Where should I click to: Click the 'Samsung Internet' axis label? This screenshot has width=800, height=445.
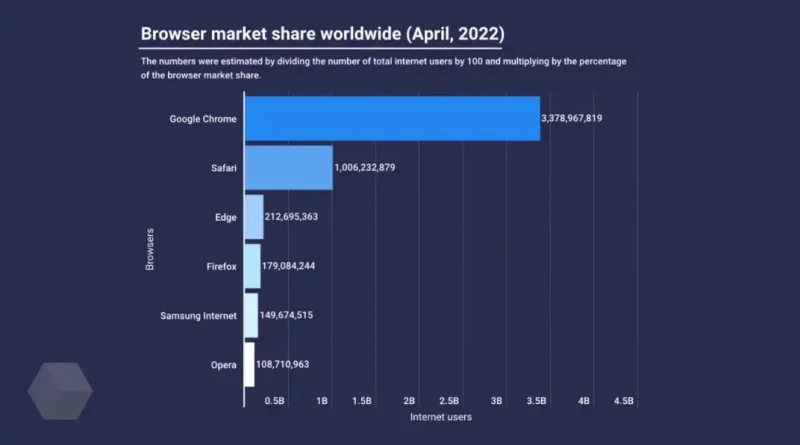click(x=198, y=316)
